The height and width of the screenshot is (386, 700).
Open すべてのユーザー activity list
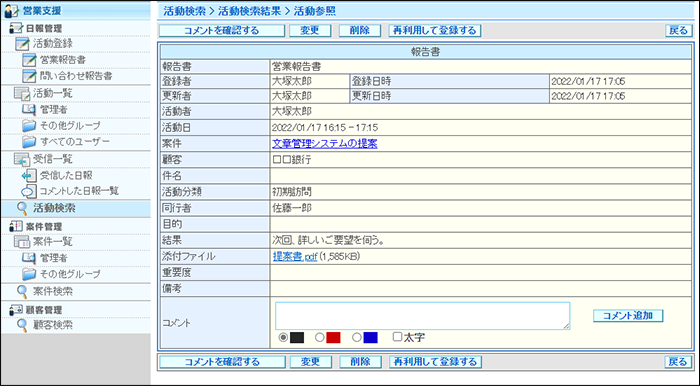75,142
